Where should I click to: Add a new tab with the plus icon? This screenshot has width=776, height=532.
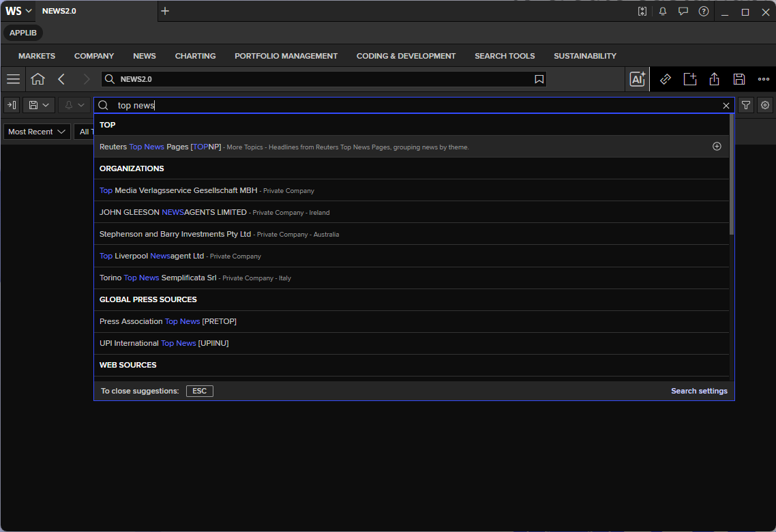(x=165, y=11)
